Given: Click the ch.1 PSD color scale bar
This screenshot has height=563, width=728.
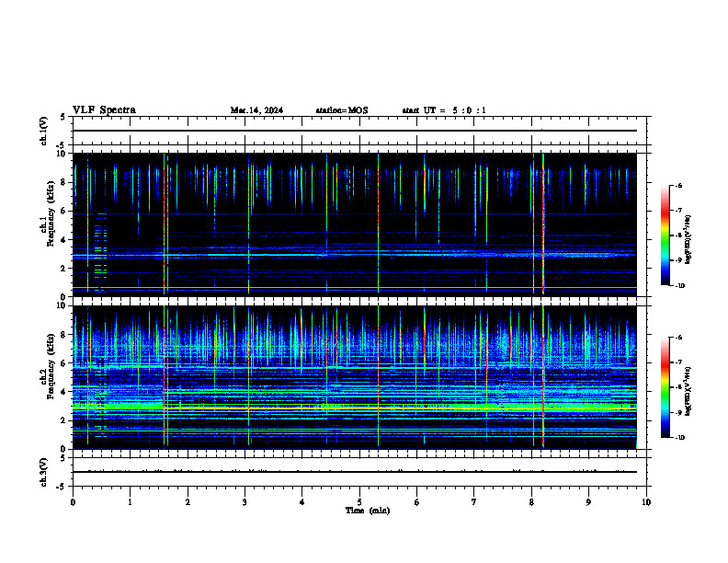Looking at the screenshot, I should [665, 236].
